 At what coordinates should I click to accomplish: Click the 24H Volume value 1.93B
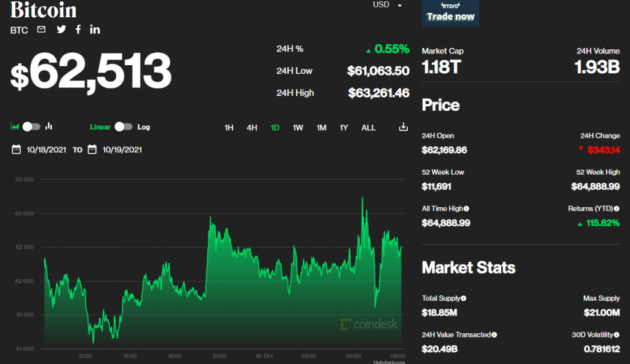tap(597, 67)
